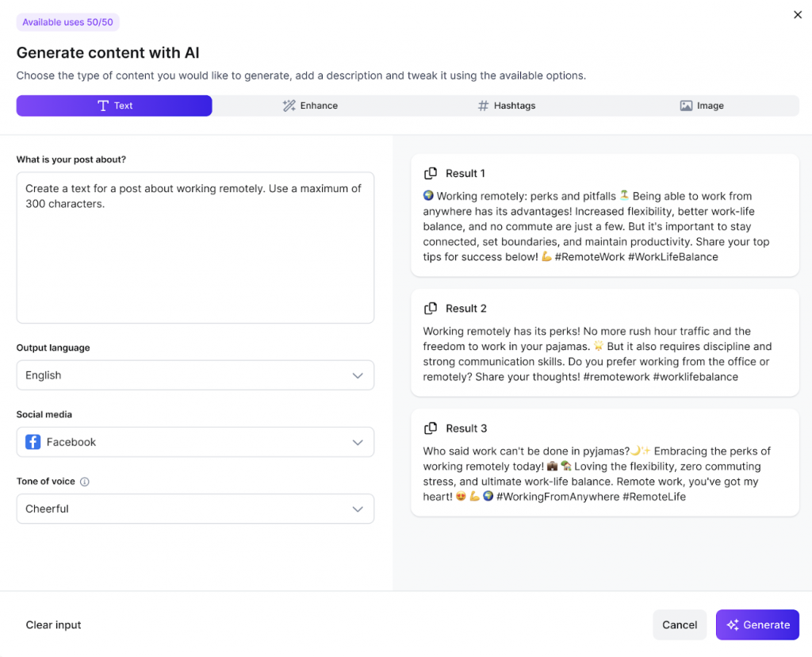Screen dimensions: 812x657
Task: Click the magic wand Enhance icon
Action: pyautogui.click(x=289, y=106)
